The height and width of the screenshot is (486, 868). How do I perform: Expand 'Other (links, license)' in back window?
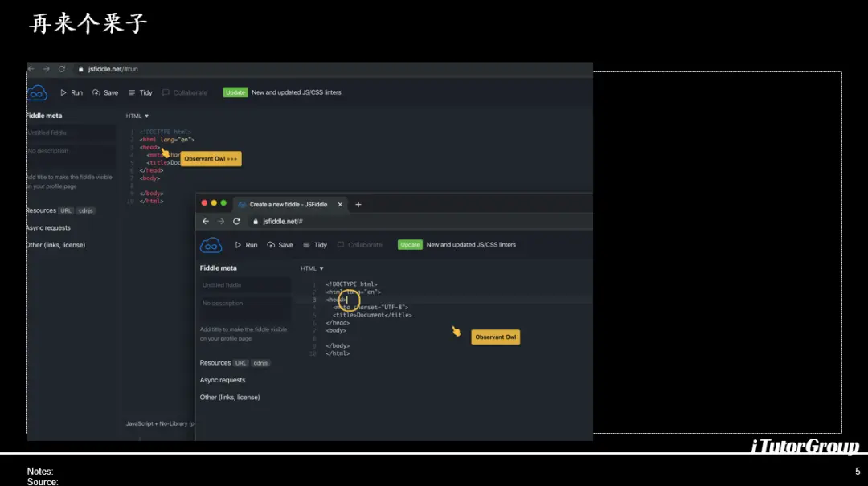pyautogui.click(x=56, y=245)
